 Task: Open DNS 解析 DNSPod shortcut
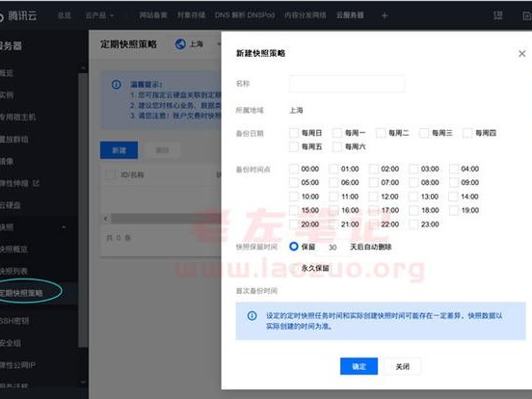tap(245, 15)
